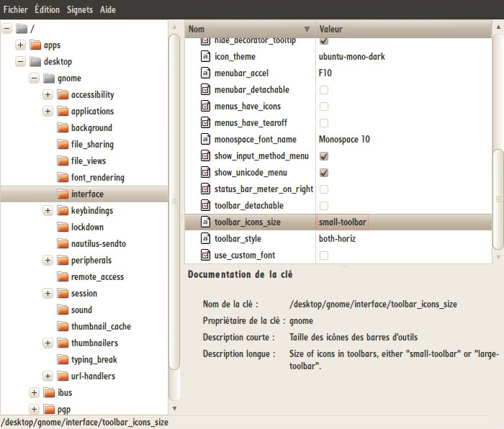Click the sound folder icon
Image resolution: width=504 pixels, height=429 pixels.
tap(63, 310)
